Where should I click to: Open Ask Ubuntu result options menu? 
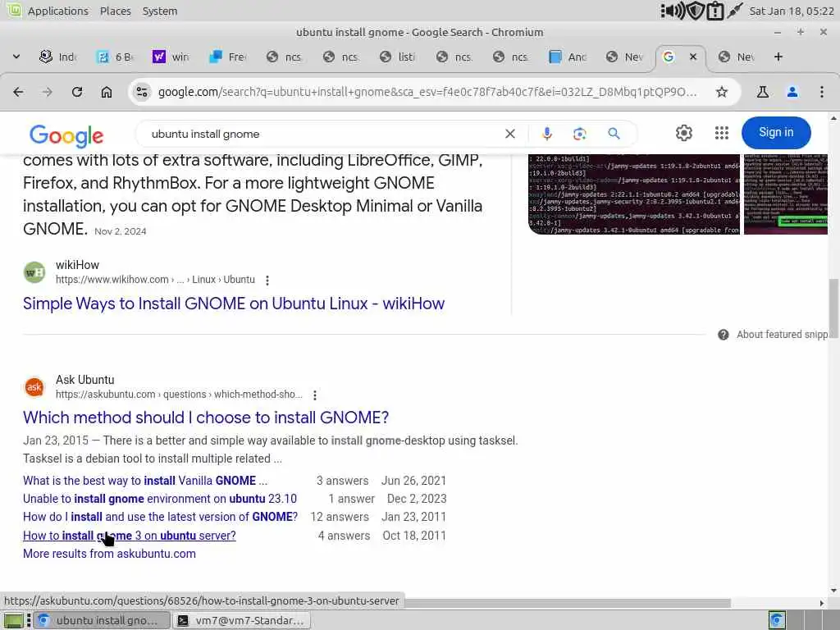[315, 395]
